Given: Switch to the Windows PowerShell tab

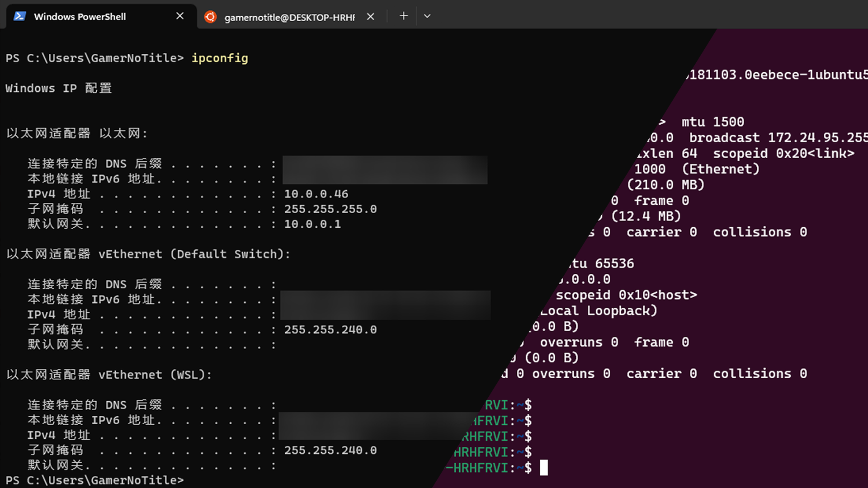Looking at the screenshot, I should pyautogui.click(x=80, y=17).
